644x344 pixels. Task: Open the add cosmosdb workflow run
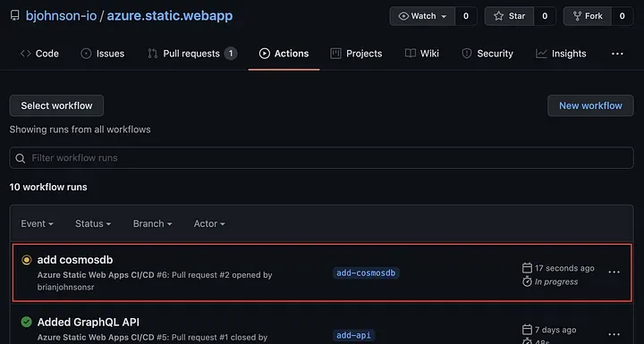pyautogui.click(x=75, y=260)
